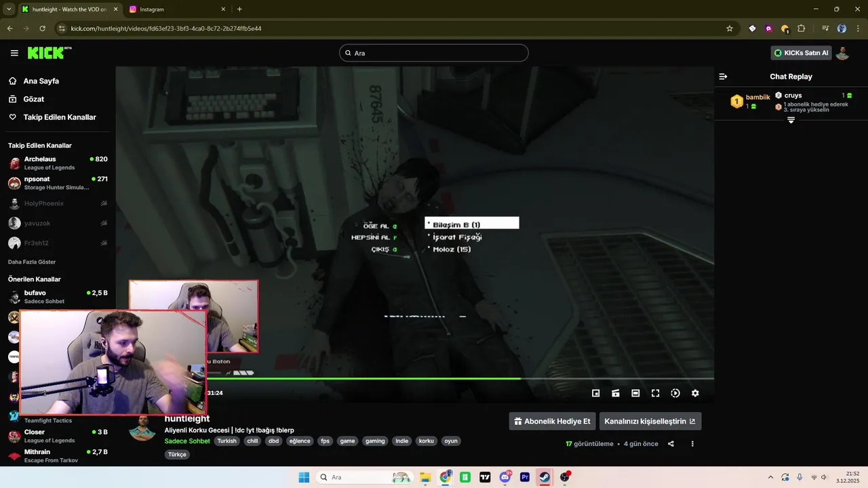Expand Daha Fazla Göster in followed channels

[32, 262]
